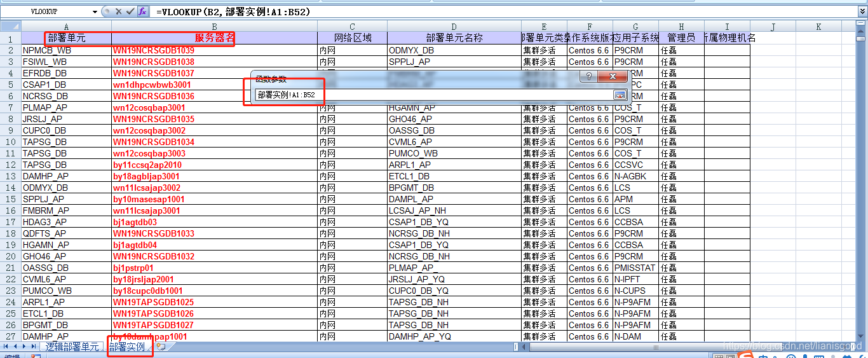Click the range field showing 部署实例!A1:B52
868x358 pixels.
pos(434,95)
